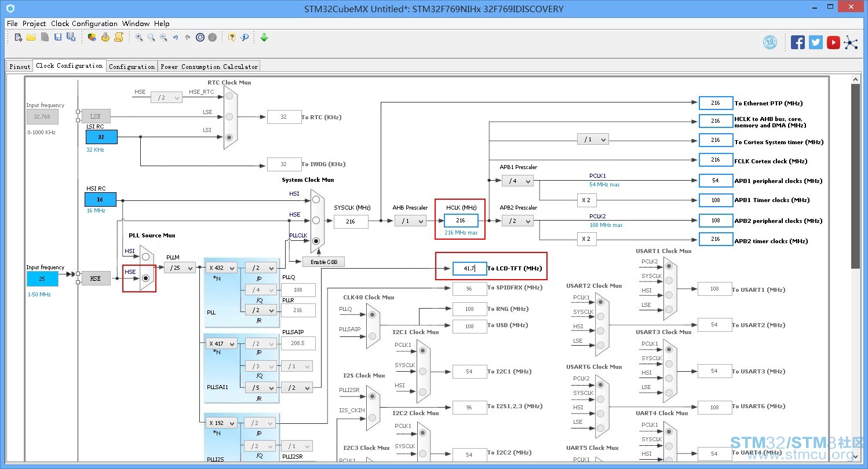Open the Cortex System timer /1 dropdown
This screenshot has height=469, width=868.
pyautogui.click(x=593, y=140)
